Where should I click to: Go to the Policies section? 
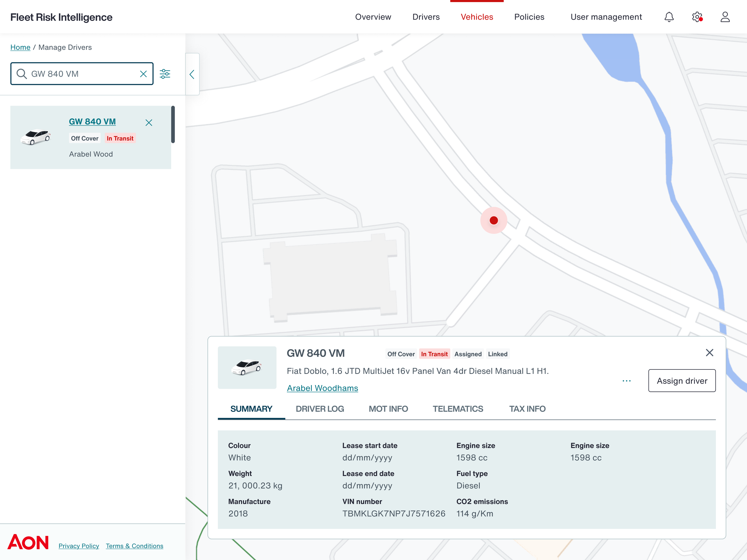point(529,17)
